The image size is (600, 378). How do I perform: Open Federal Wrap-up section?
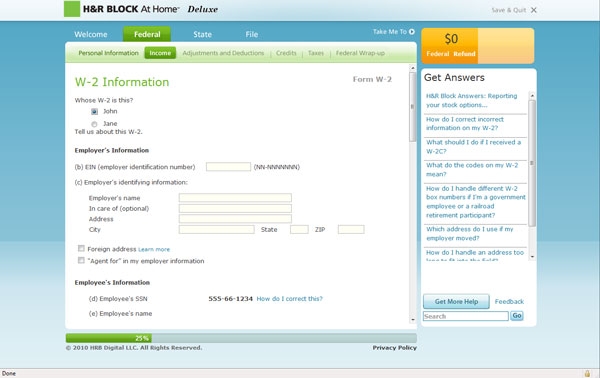coord(360,53)
